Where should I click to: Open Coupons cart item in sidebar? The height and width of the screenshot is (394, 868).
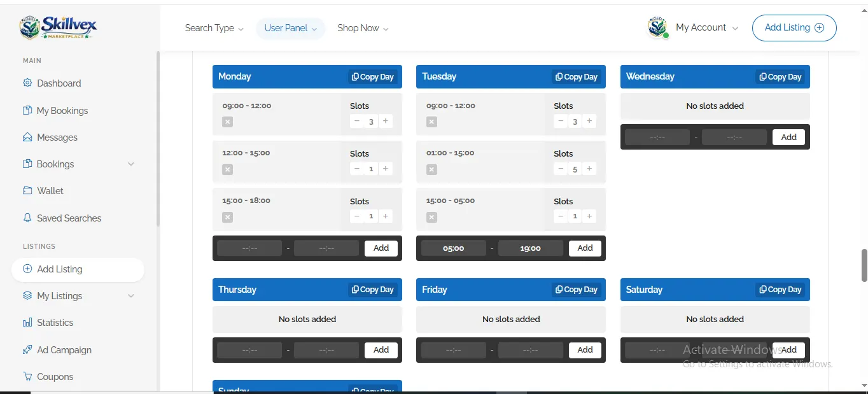click(55, 377)
